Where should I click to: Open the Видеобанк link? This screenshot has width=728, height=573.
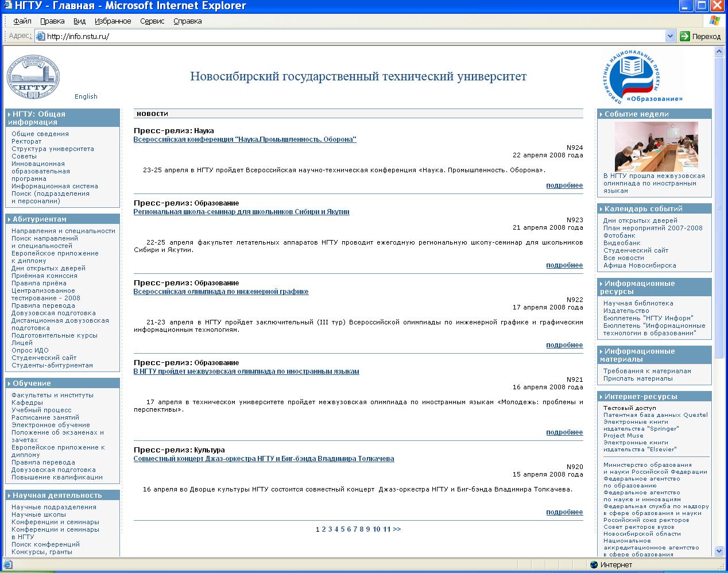pos(622,243)
